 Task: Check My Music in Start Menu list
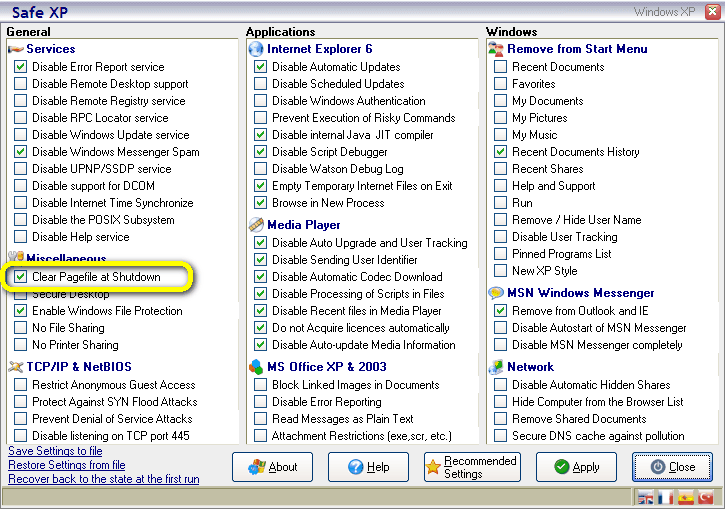pyautogui.click(x=500, y=135)
